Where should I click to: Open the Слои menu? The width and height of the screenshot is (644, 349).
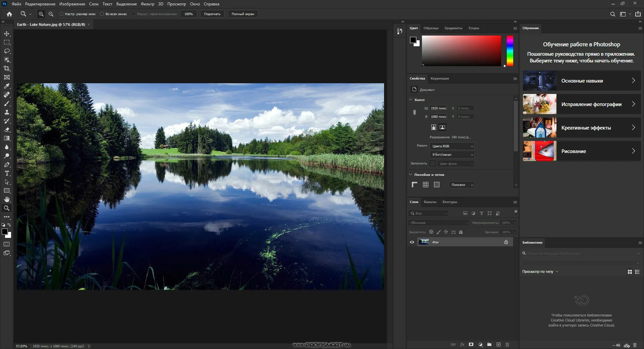click(94, 4)
